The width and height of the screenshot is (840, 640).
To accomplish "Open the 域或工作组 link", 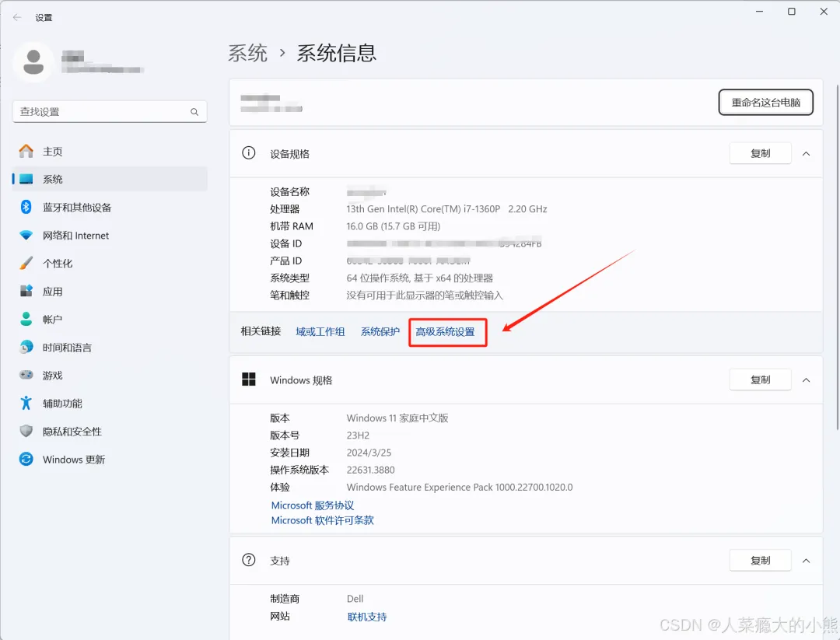I will [320, 331].
